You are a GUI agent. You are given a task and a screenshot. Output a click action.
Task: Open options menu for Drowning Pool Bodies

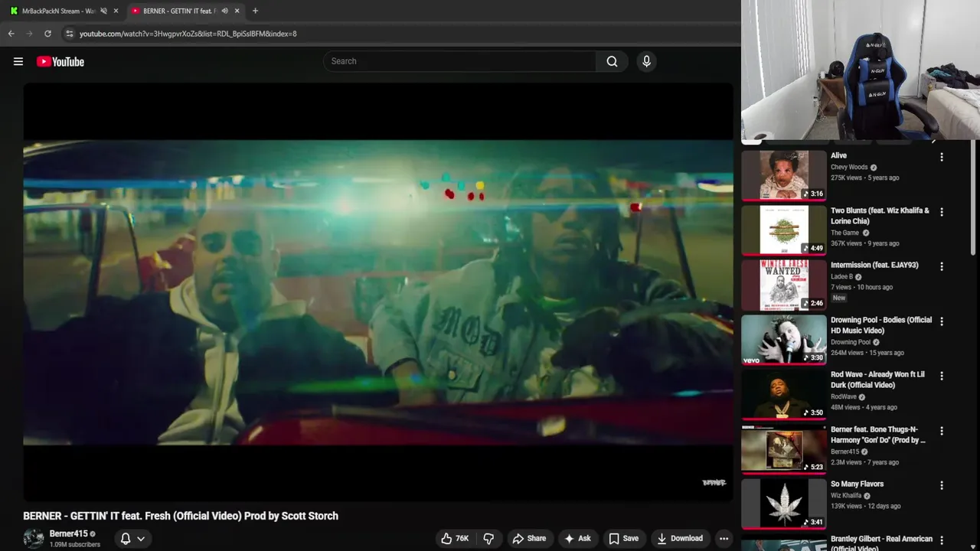click(x=942, y=321)
